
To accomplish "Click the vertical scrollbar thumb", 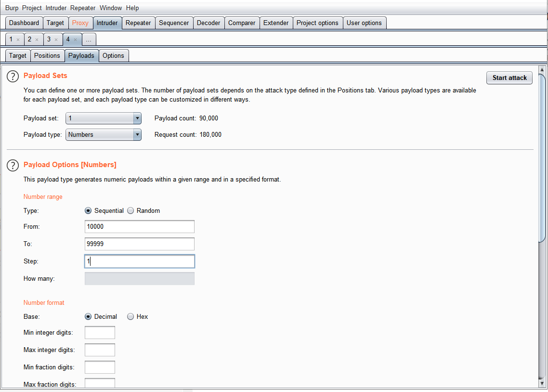I will pyautogui.click(x=542, y=158).
